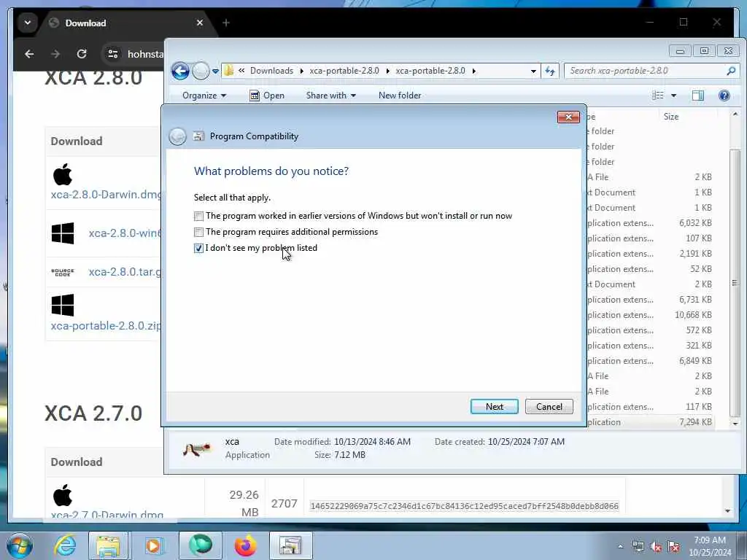Click browser forward button
The width and height of the screenshot is (747, 560).
point(55,54)
